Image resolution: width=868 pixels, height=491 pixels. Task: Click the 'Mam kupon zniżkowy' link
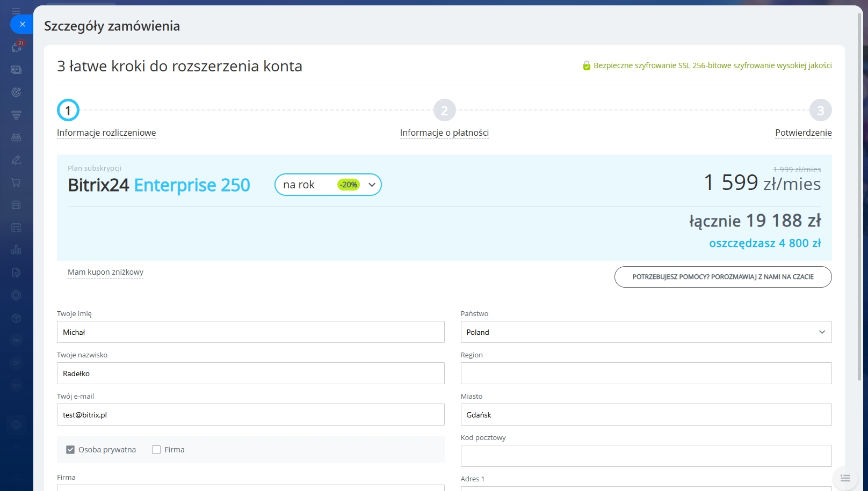[105, 272]
